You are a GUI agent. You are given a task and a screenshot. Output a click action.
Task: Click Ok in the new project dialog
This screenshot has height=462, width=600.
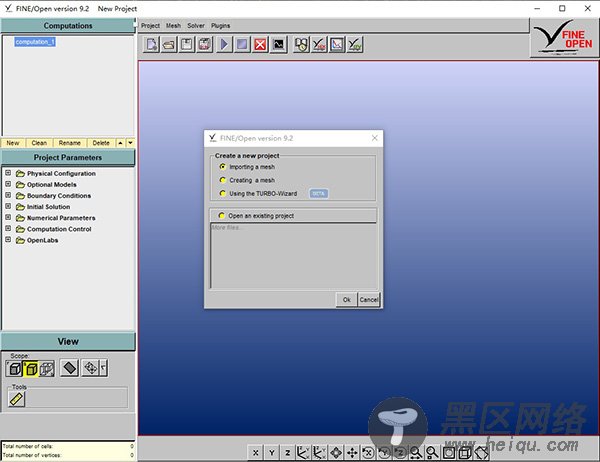pyautogui.click(x=347, y=300)
